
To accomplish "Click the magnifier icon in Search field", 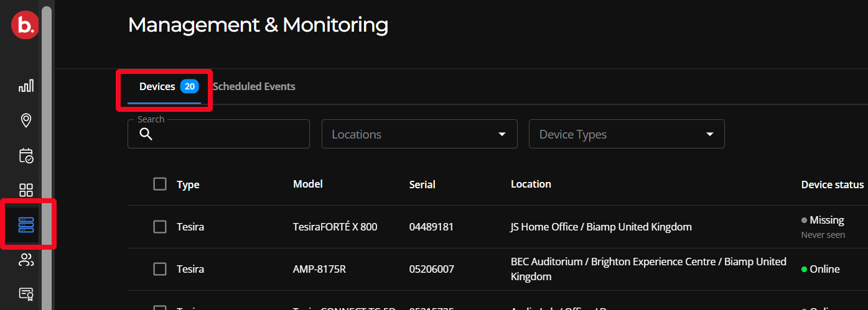I will pos(146,134).
